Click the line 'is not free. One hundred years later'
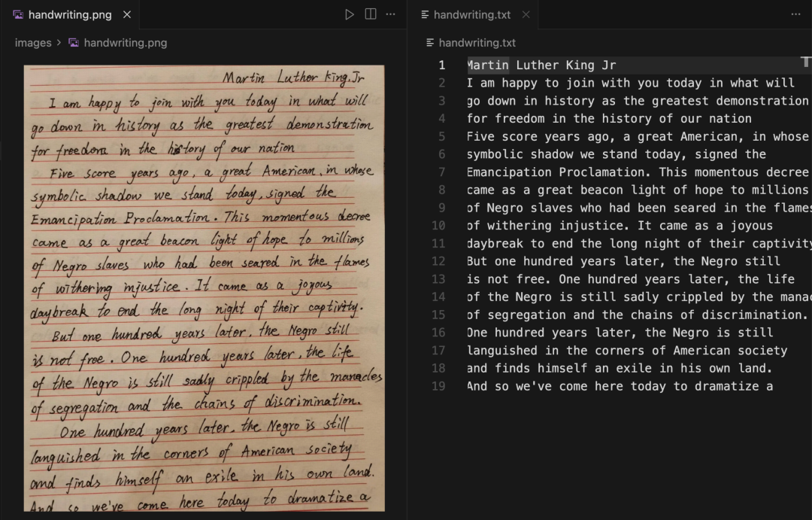Image resolution: width=812 pixels, height=520 pixels. click(631, 279)
